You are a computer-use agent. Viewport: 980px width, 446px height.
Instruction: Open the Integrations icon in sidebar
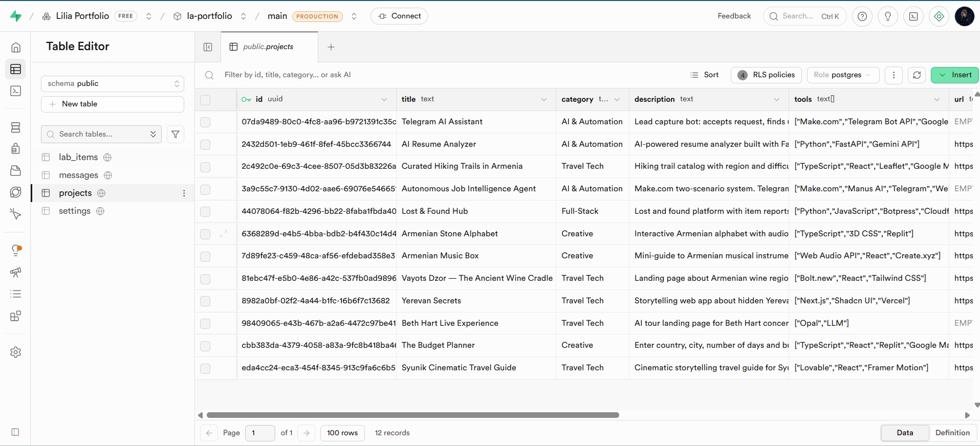[16, 316]
